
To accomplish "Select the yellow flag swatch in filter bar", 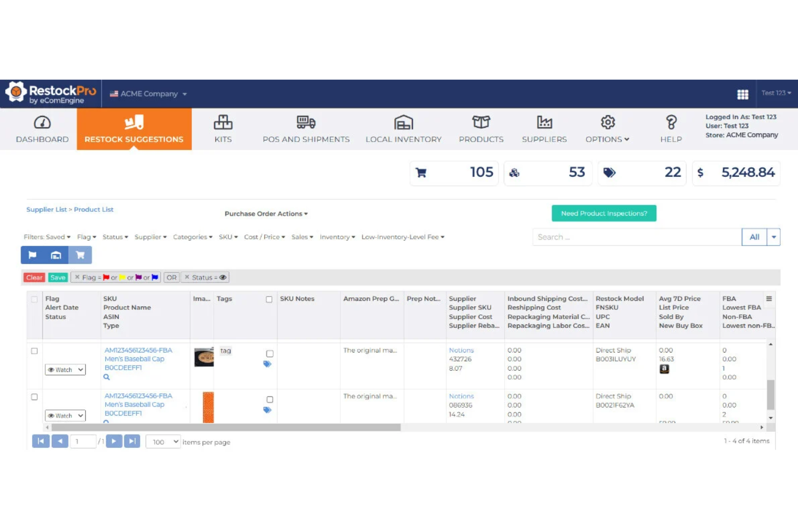I will coord(123,277).
